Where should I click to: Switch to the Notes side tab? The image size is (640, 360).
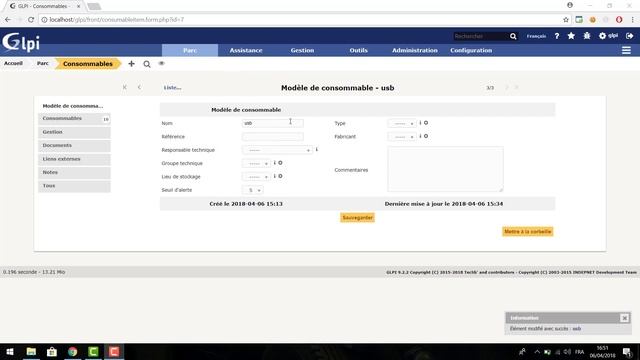click(x=74, y=172)
